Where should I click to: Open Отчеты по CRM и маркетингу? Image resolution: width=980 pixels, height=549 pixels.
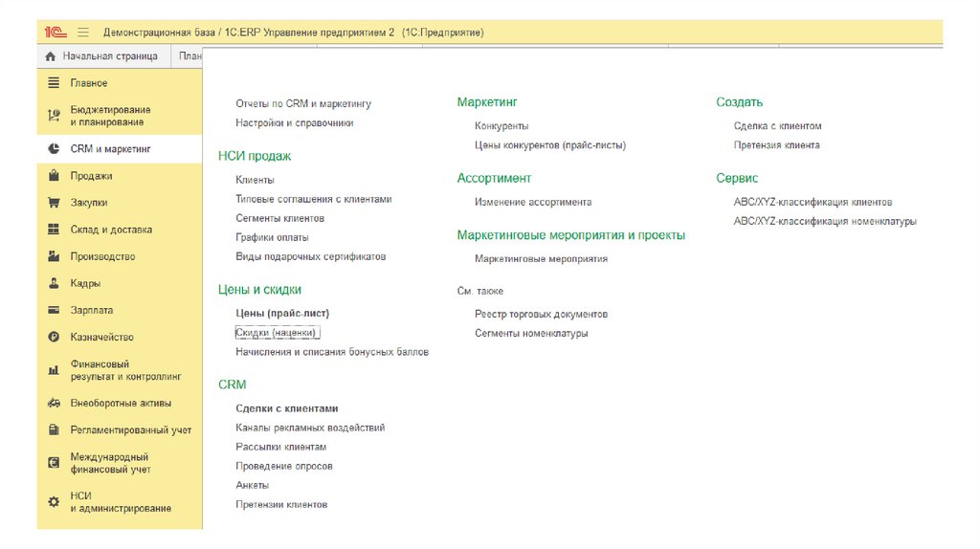(303, 103)
